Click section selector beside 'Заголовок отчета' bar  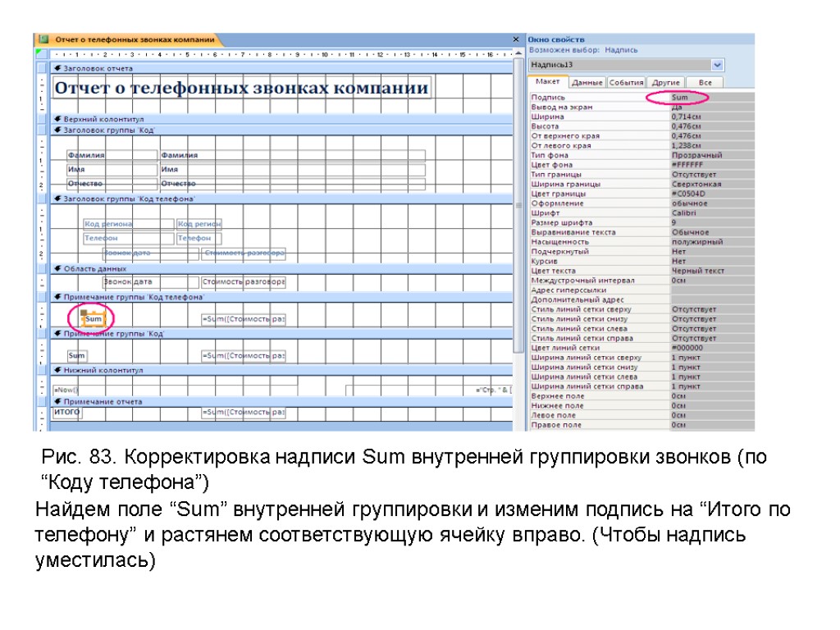[41, 68]
